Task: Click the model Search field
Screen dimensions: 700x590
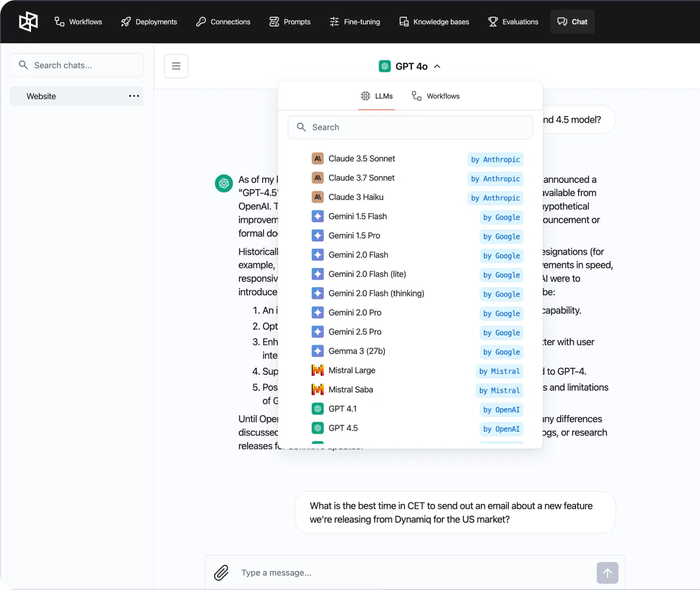Action: 410,127
